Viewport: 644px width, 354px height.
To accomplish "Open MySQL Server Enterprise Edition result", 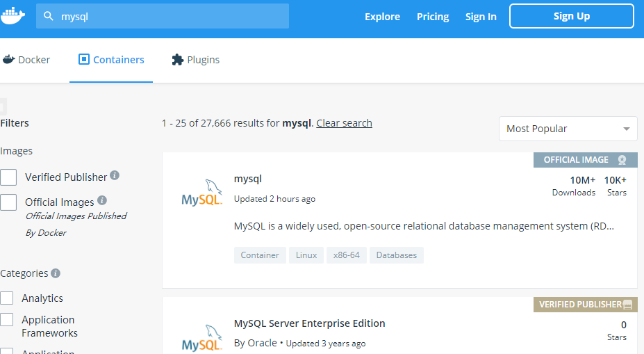I will point(309,323).
